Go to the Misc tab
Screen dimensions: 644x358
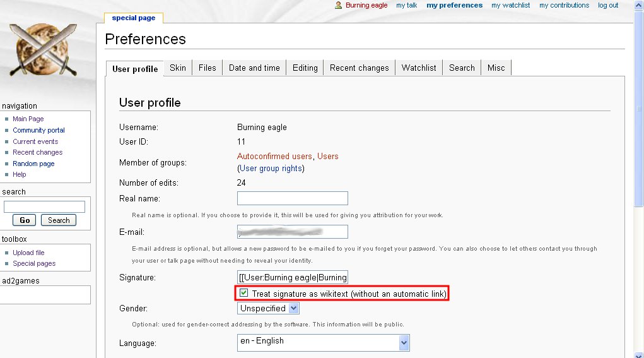tap(496, 68)
